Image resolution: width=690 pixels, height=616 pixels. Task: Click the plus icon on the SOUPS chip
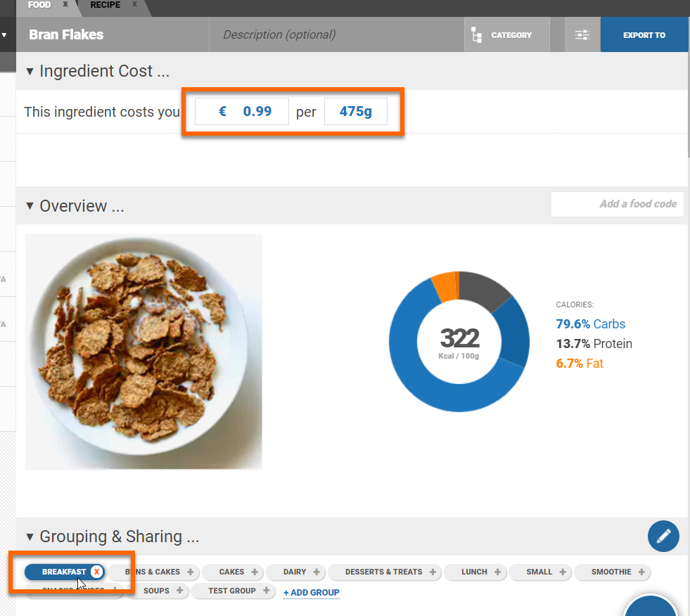point(181,591)
